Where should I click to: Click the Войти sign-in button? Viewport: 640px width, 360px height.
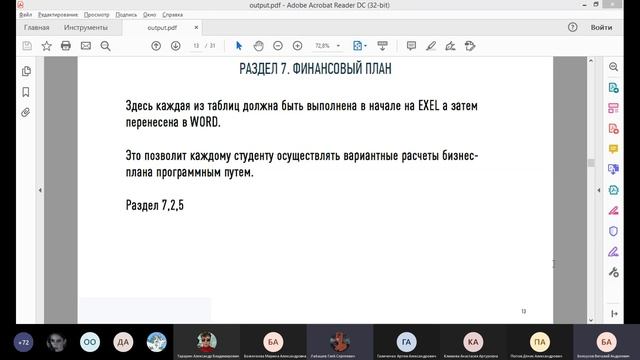click(x=601, y=27)
